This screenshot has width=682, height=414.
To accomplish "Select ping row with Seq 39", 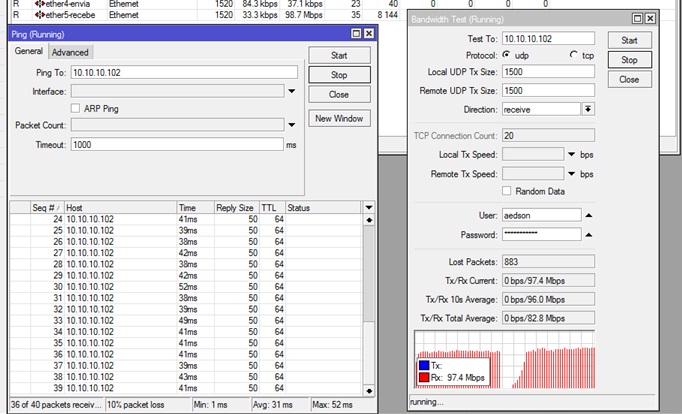I will tap(186, 388).
